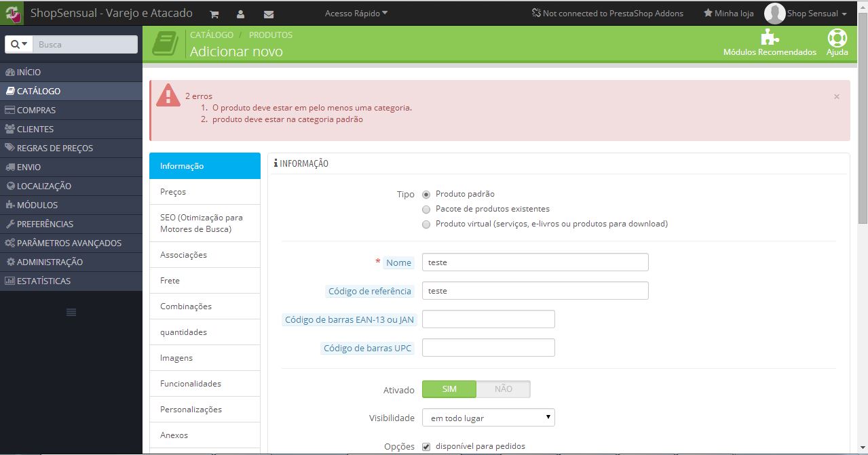Switch to the Preços tab
The image size is (868, 455).
click(205, 192)
